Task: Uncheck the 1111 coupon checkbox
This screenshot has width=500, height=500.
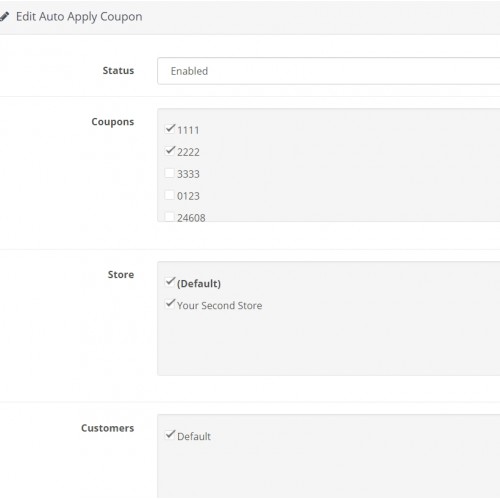Action: (x=170, y=128)
